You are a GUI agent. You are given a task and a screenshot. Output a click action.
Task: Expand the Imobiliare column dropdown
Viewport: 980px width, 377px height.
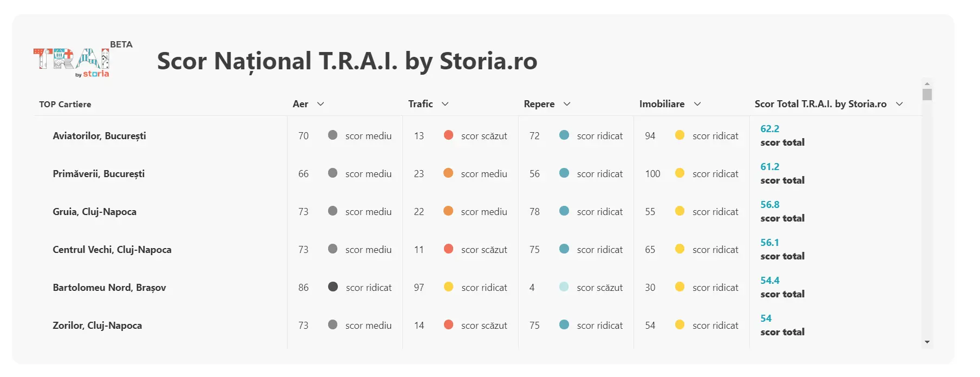coord(697,104)
